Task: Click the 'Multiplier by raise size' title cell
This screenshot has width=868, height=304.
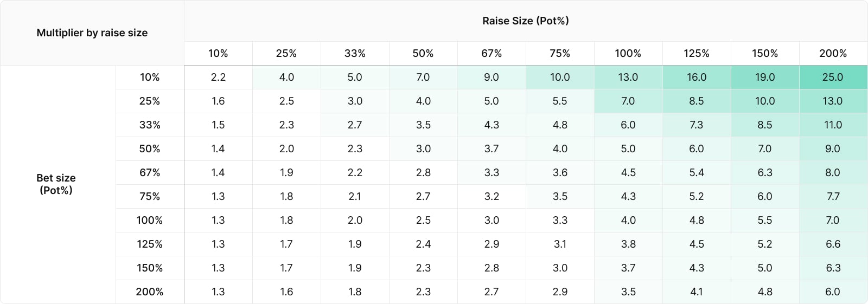Action: pos(92,33)
